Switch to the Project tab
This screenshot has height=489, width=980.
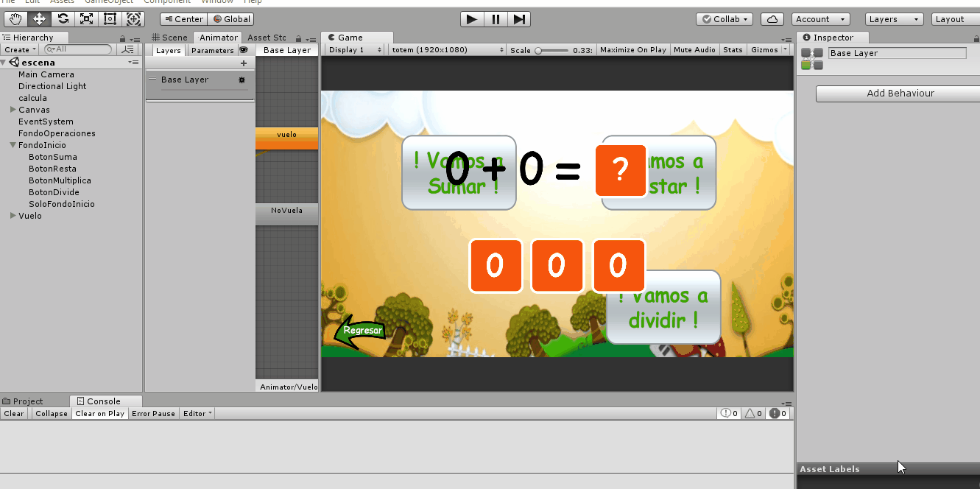pos(28,401)
